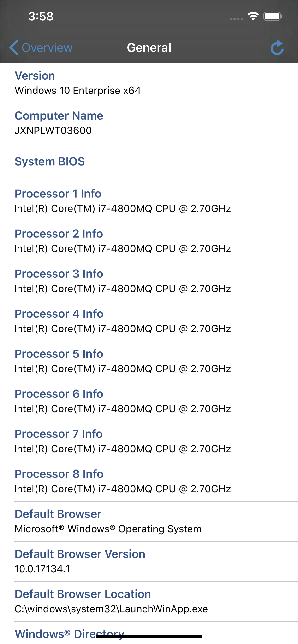Screen dimensions: 298x644
Task: Tap the Default Browser Location path
Action: [x=111, y=609]
